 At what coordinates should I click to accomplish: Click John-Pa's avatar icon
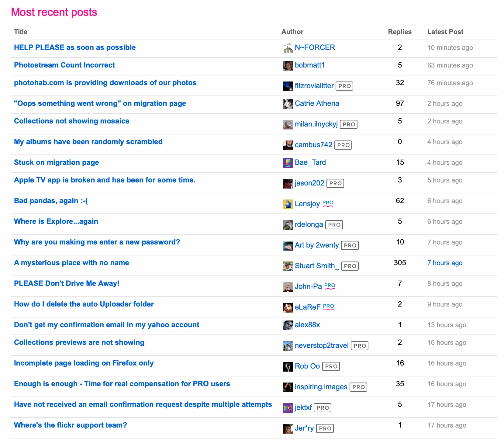(288, 287)
